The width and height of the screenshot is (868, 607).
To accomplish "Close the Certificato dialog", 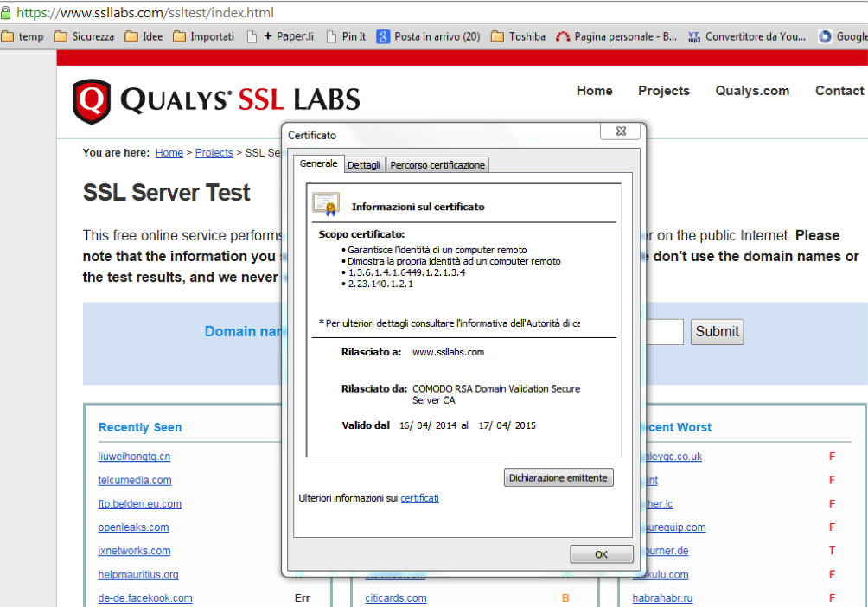I will pos(621,131).
